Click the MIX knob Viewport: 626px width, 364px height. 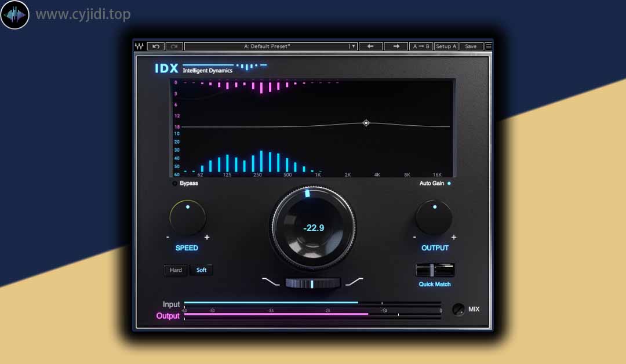458,310
